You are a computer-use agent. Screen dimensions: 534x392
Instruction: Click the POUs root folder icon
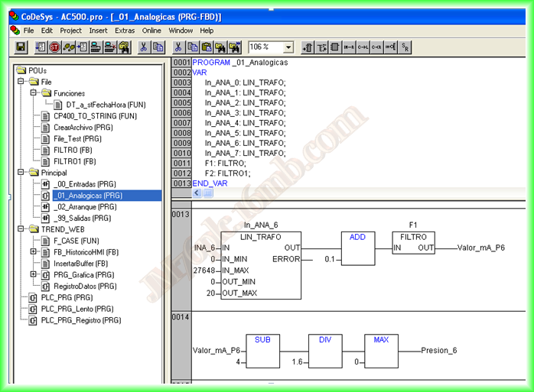21,70
